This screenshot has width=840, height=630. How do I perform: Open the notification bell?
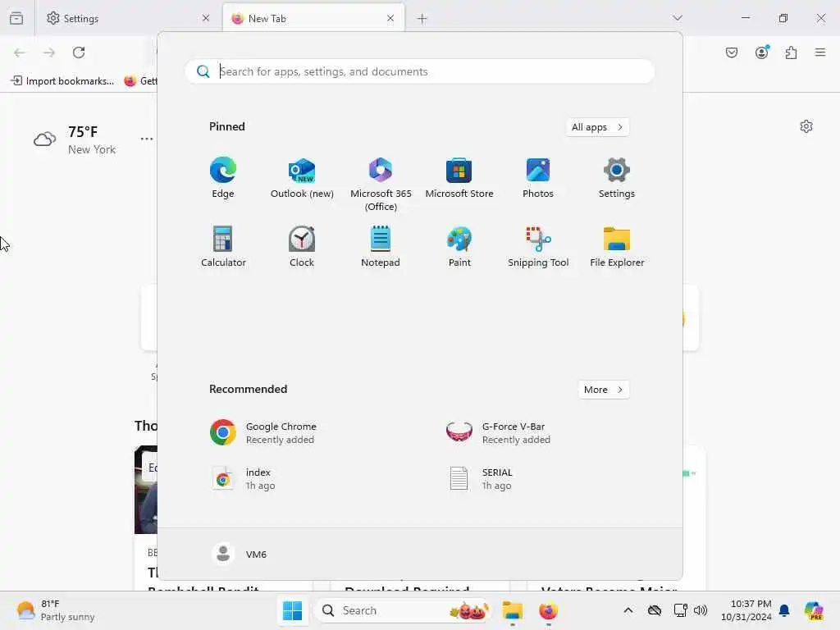[x=784, y=610]
